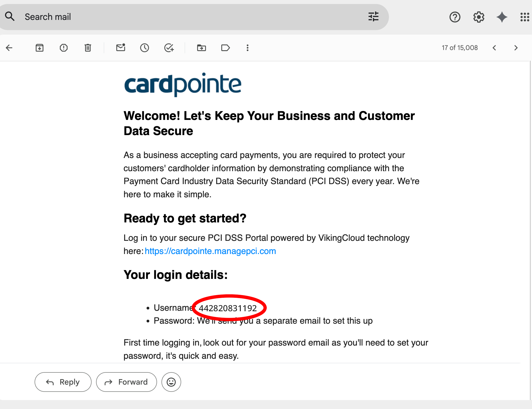532x409 pixels.
Task: Open Settings gear
Action: (x=479, y=17)
